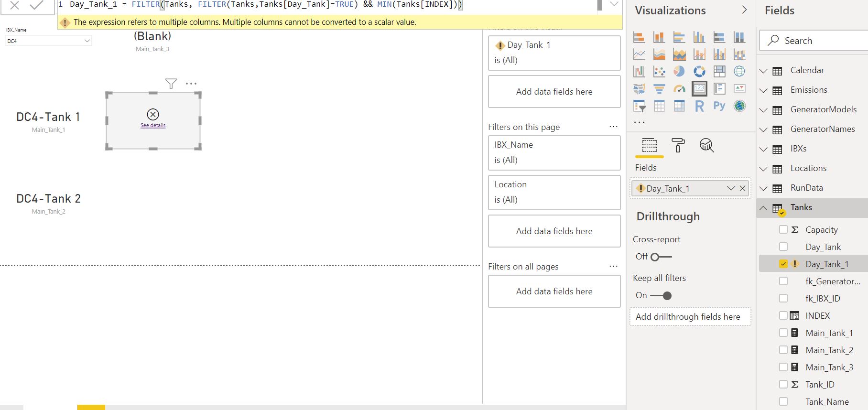Pick the Scatter chart visualization
Viewport: 868px width, 410px height.
pyautogui.click(x=659, y=72)
